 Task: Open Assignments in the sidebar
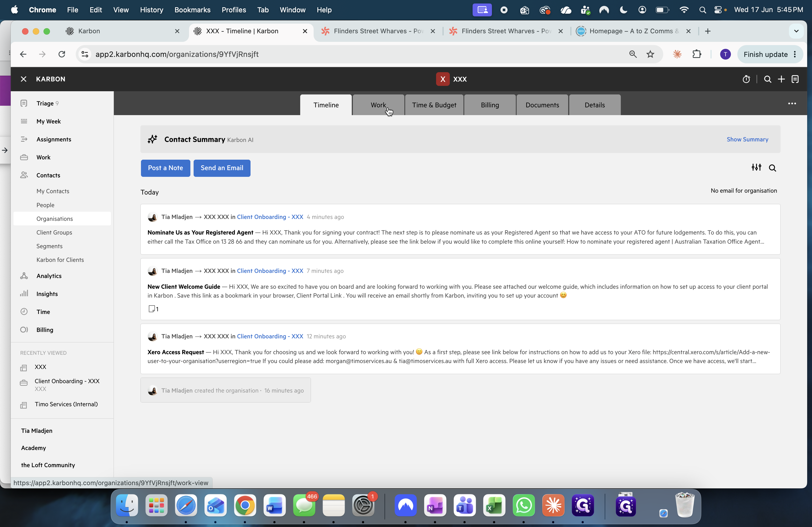pos(54,140)
